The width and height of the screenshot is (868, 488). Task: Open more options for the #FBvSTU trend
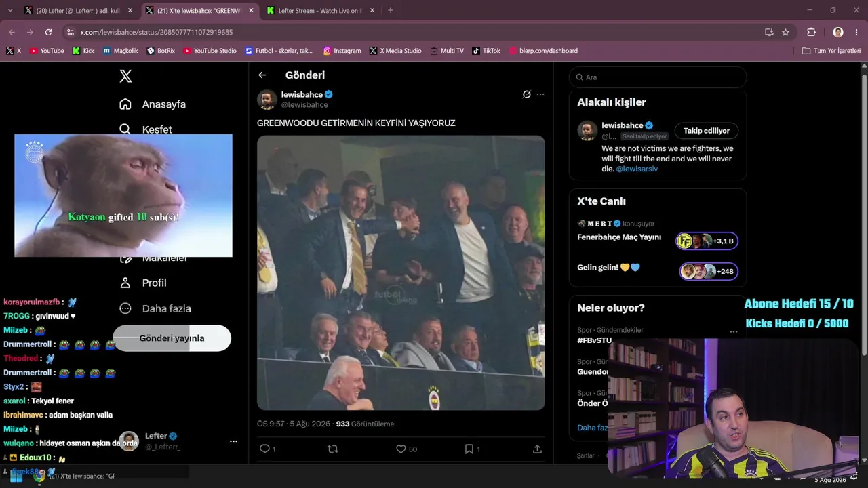tap(733, 332)
